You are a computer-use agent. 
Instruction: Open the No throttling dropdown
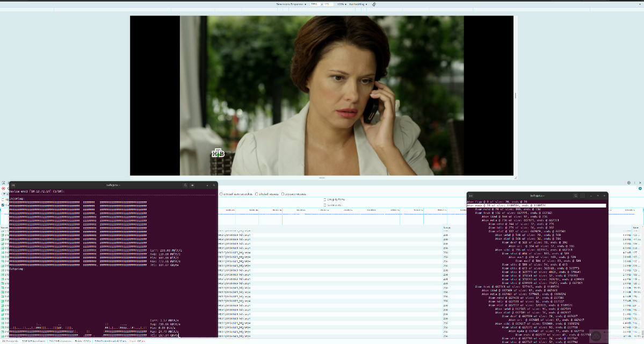click(x=358, y=4)
